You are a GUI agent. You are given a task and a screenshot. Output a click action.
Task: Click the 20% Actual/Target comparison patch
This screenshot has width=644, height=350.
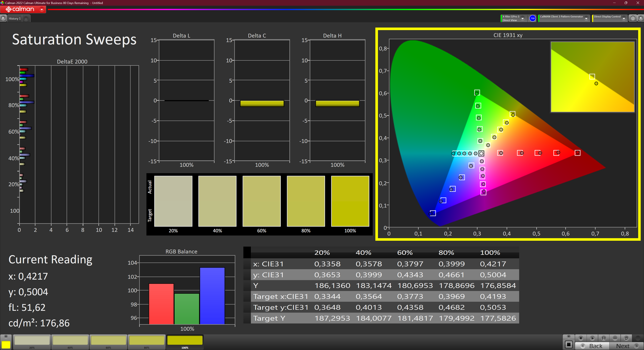173,201
